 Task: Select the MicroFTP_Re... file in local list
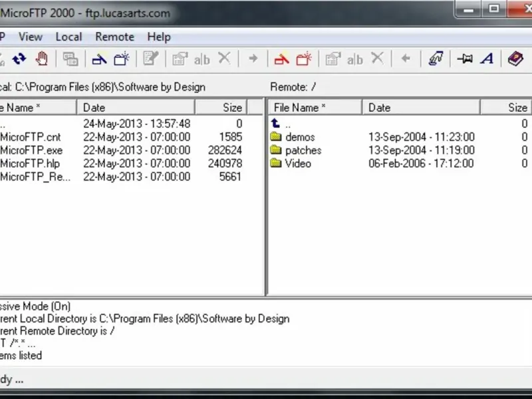(35, 177)
